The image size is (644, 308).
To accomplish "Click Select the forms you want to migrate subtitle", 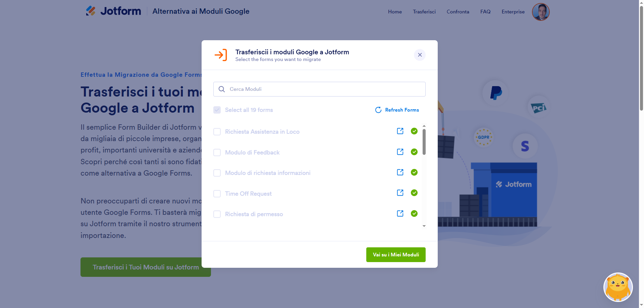I will [278, 59].
